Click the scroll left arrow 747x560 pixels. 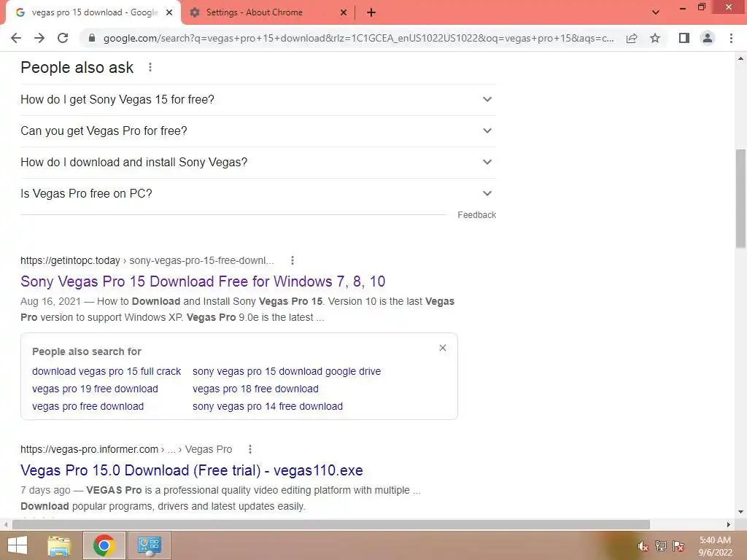(x=6, y=525)
